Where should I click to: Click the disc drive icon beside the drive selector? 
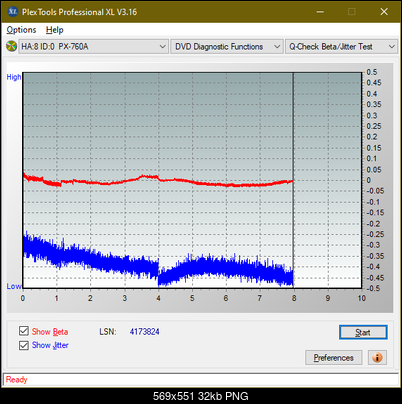(12, 46)
